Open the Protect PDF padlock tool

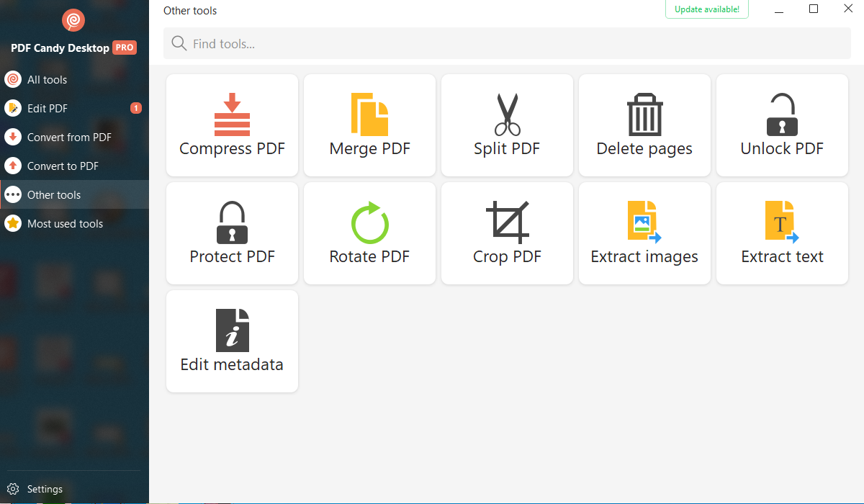pos(232,233)
